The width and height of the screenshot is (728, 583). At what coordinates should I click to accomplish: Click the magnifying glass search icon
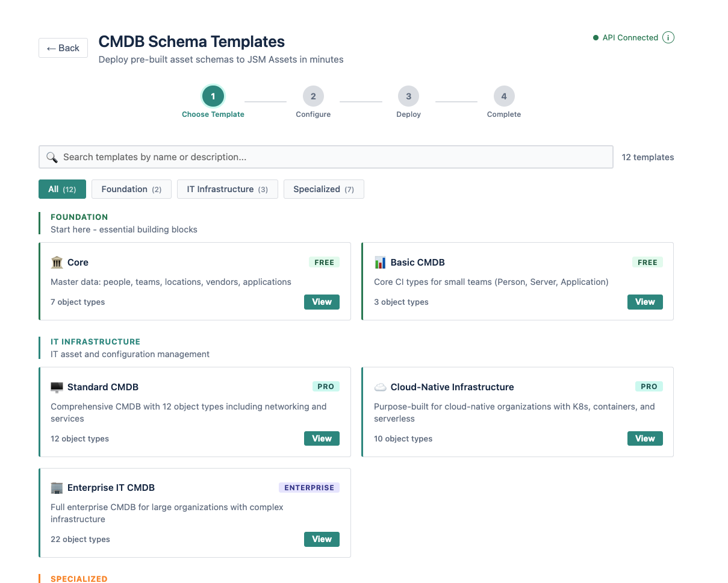tap(51, 157)
